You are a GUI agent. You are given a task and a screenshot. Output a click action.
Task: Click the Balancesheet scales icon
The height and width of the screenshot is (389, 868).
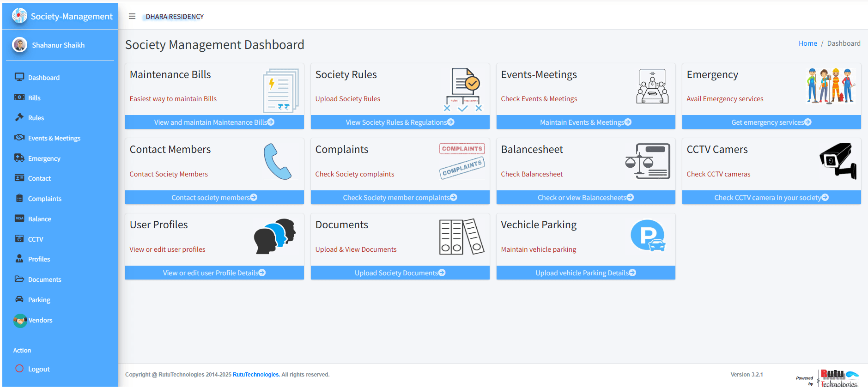click(648, 161)
